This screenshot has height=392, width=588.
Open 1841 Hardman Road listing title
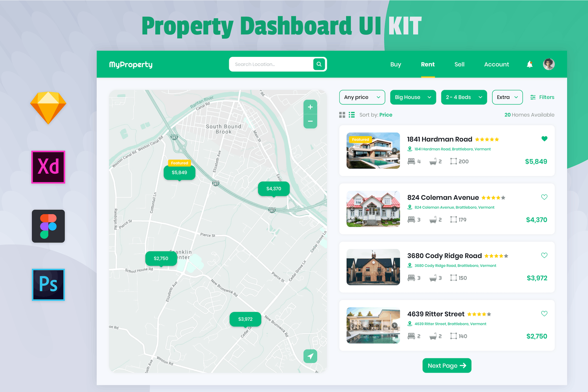[x=440, y=139]
